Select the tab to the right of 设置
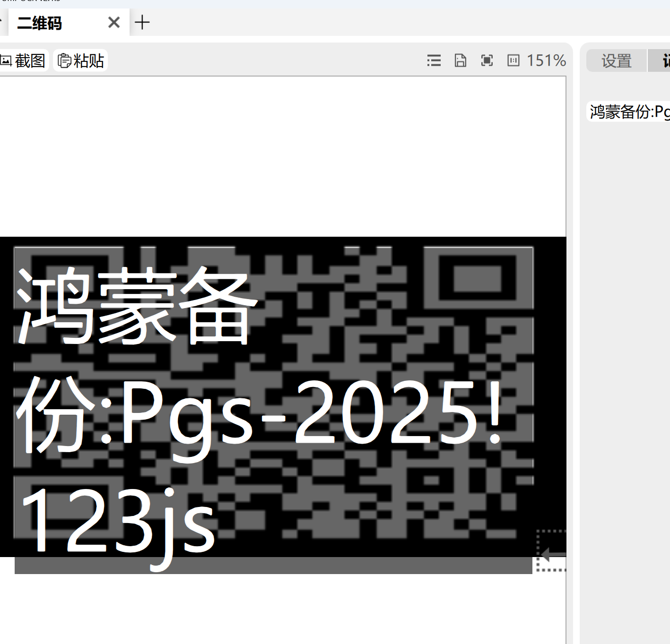Viewport: 670px width, 644px height. 660,60
